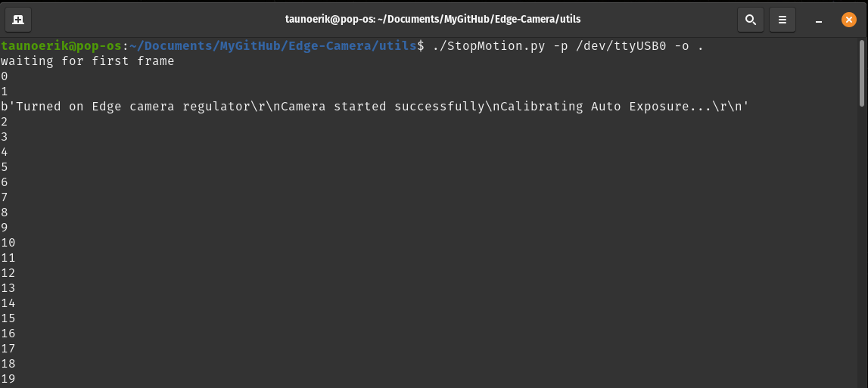Screen dimensions: 868x388
Task: Click frame number 5 in output
Action: pos(5,167)
